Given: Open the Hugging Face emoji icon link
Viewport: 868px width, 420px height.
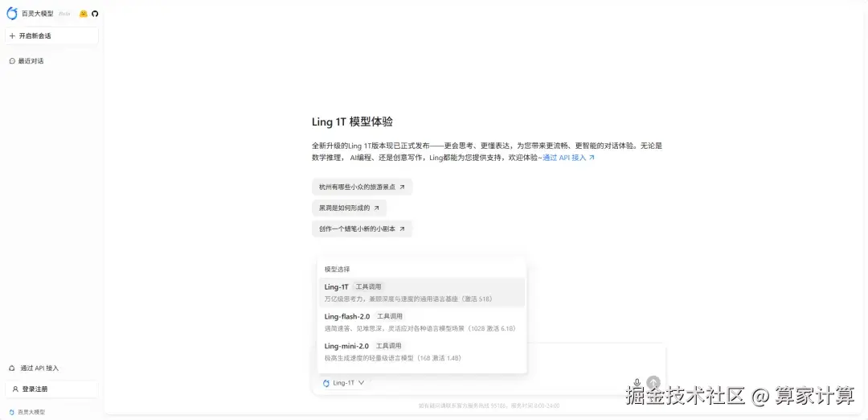Looking at the screenshot, I should point(84,14).
